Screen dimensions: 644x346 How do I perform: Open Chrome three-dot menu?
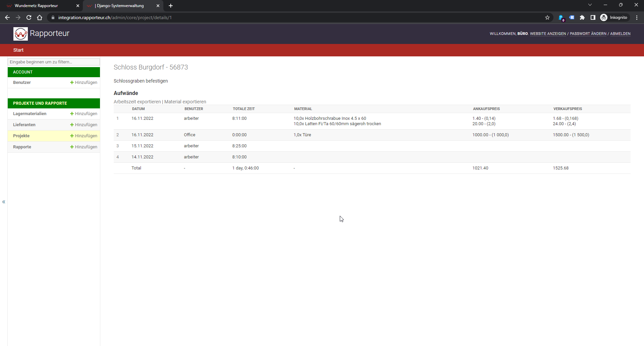click(x=637, y=17)
